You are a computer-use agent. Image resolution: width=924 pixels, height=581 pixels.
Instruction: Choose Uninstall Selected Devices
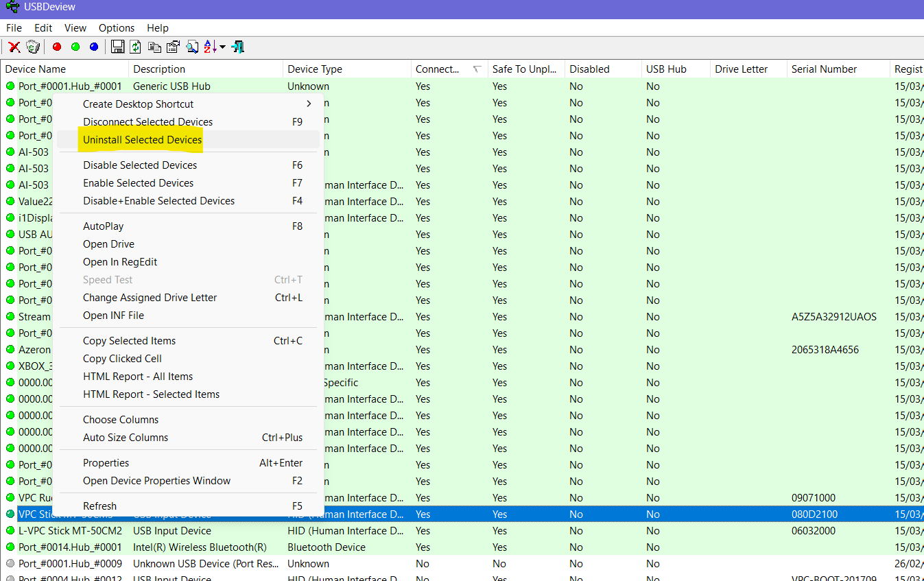click(143, 140)
